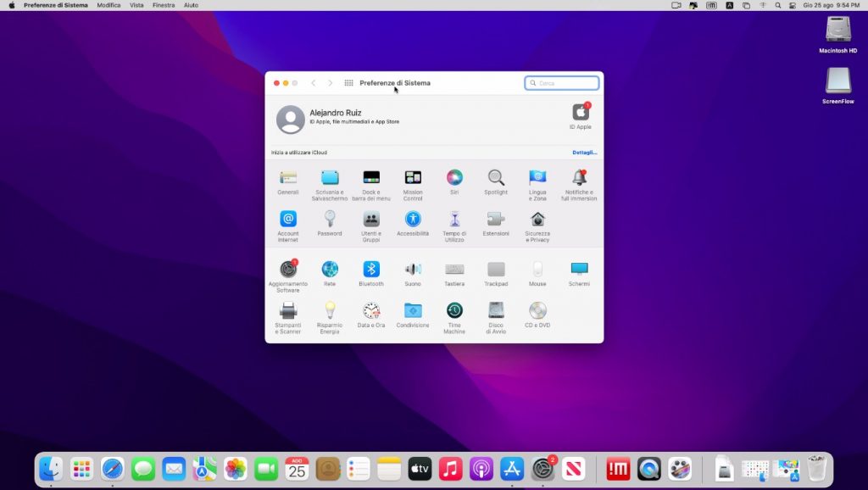Click the Dettagli... iCloud link

[584, 153]
